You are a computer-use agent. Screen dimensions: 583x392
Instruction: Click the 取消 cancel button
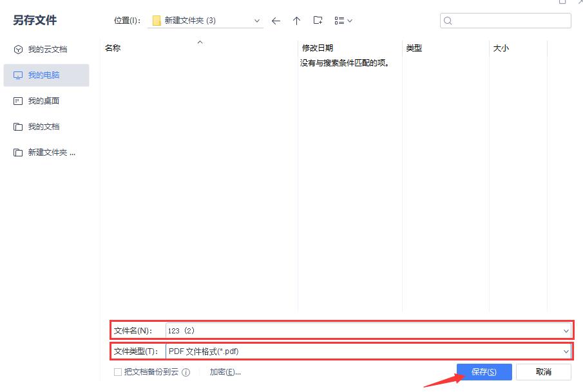tap(544, 372)
